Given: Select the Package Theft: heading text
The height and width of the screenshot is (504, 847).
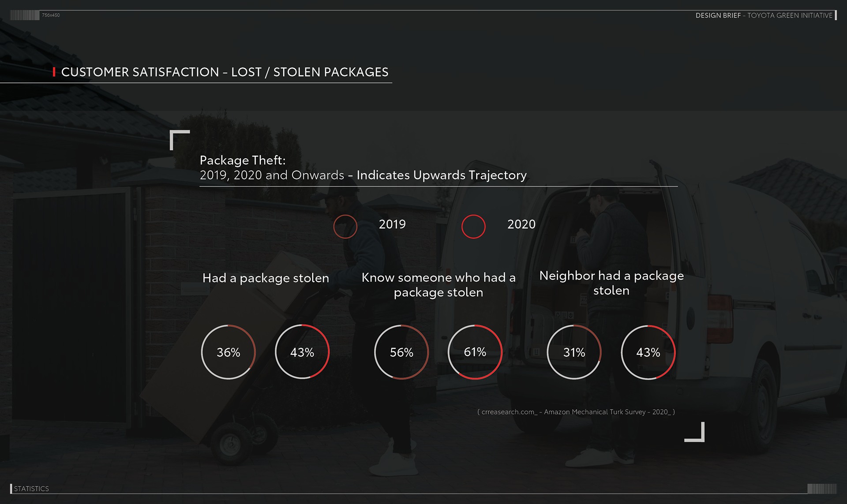Looking at the screenshot, I should [x=243, y=160].
